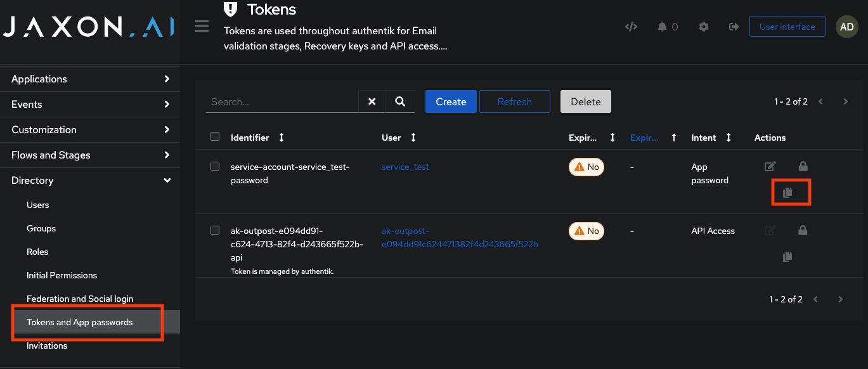Click the logout icon in the header
This screenshot has height=369, width=868.
point(734,27)
